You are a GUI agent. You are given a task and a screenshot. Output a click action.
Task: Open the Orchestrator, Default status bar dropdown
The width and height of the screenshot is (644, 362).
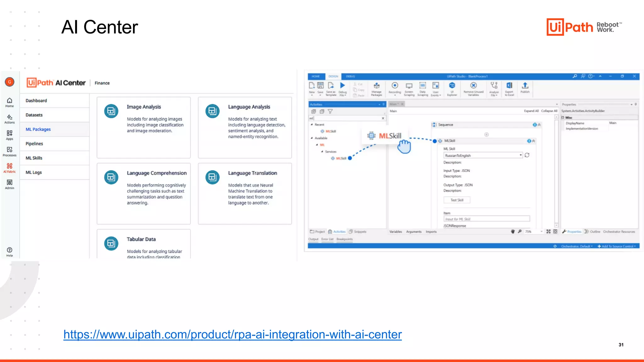[x=577, y=246]
